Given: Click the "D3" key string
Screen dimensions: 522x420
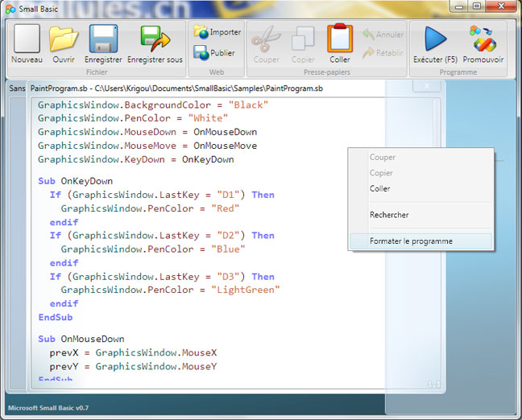Looking at the screenshot, I should pyautogui.click(x=228, y=277).
